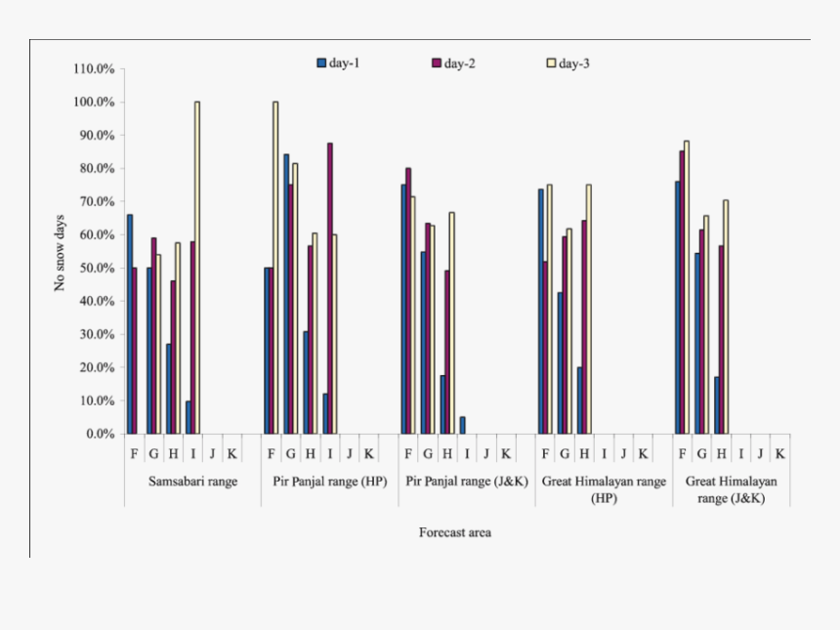Click the purple day-2 legend swatch
The width and height of the screenshot is (840, 630).
pos(436,63)
